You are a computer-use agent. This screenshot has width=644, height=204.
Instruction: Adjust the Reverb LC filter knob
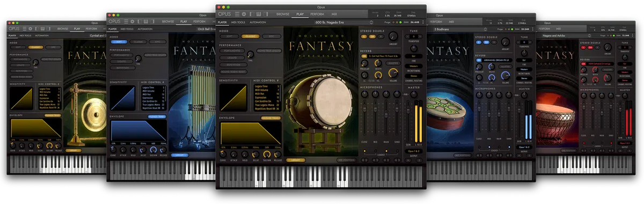364,74
